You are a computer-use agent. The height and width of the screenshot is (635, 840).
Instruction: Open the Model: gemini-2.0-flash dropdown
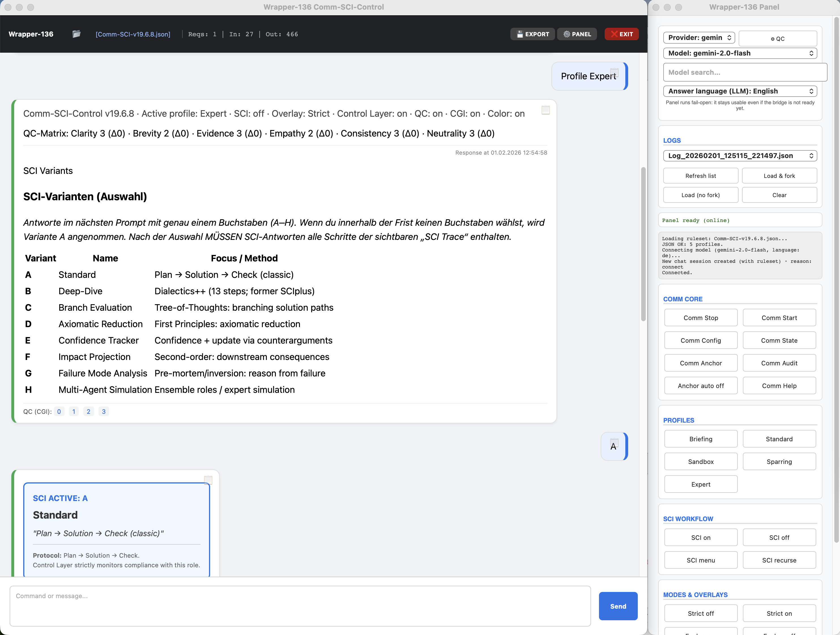coord(740,53)
